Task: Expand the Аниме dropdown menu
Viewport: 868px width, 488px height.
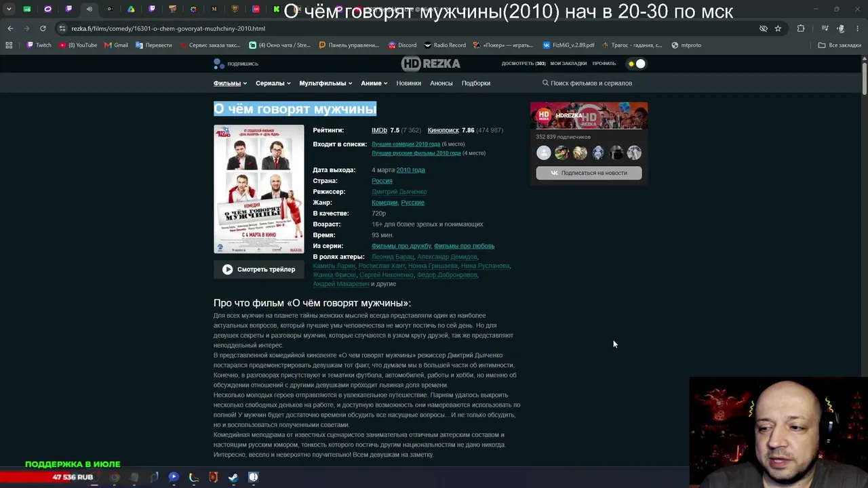Action: pos(374,83)
